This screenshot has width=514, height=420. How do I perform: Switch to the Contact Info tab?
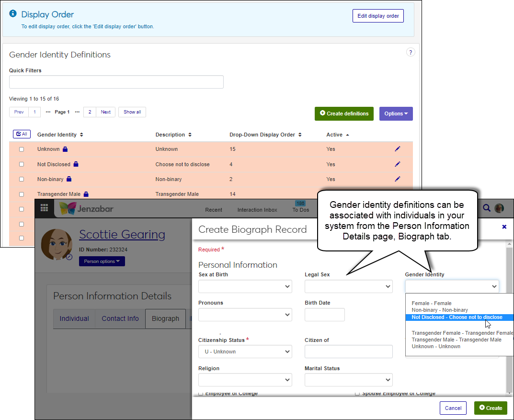[x=120, y=318]
